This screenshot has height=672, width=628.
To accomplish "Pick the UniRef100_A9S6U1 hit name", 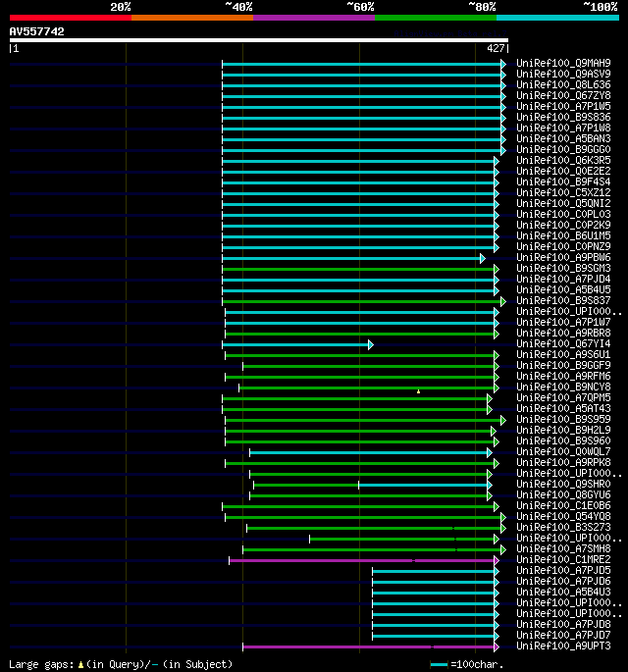I will pos(563,354).
